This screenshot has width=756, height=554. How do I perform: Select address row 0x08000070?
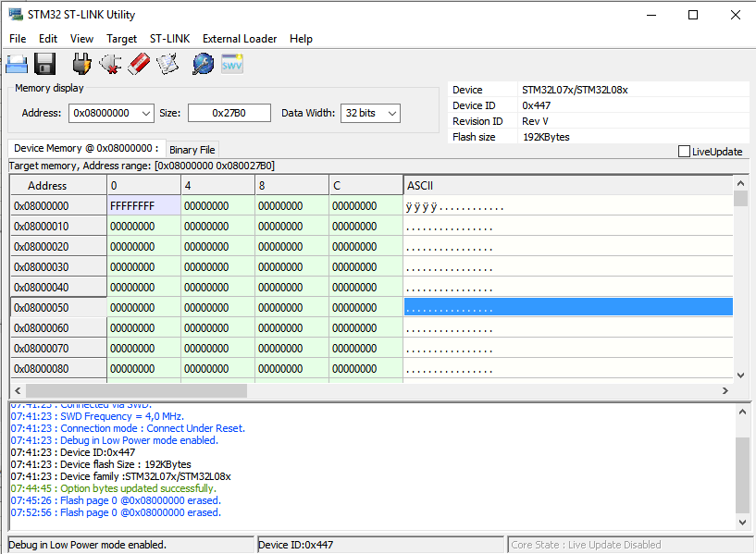(x=58, y=349)
